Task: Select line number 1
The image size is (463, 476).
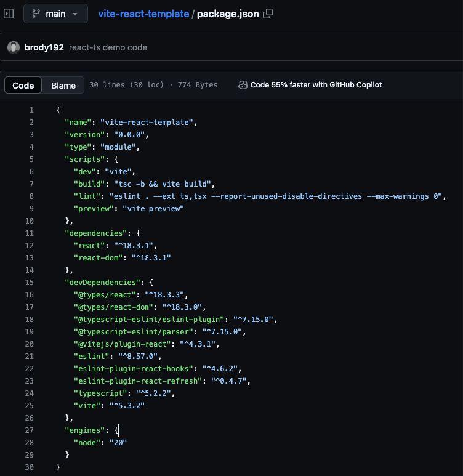Action: (x=31, y=110)
